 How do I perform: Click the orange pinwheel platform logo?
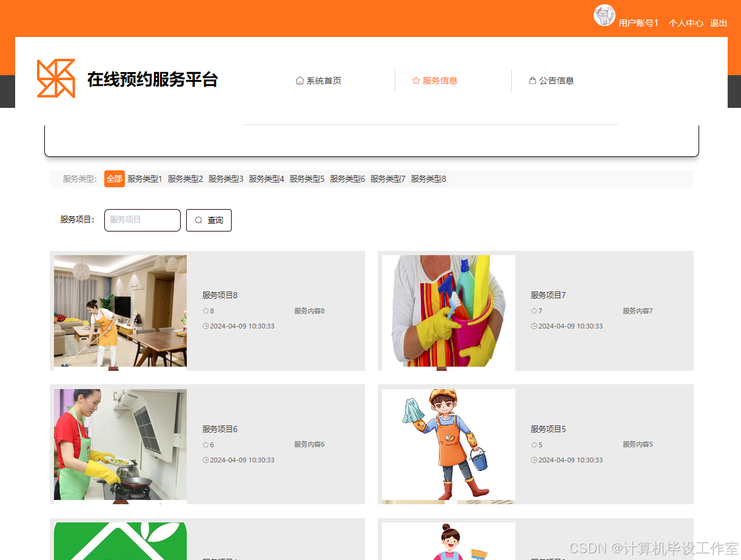click(x=56, y=78)
